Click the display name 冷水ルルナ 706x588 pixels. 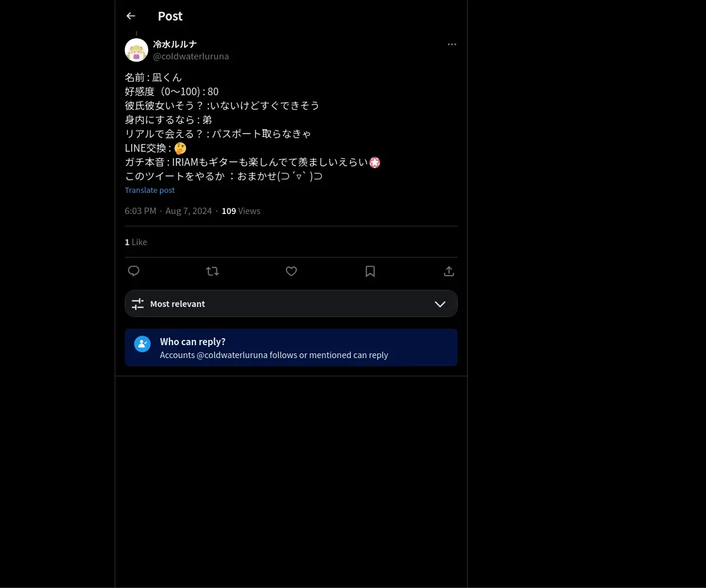point(175,44)
